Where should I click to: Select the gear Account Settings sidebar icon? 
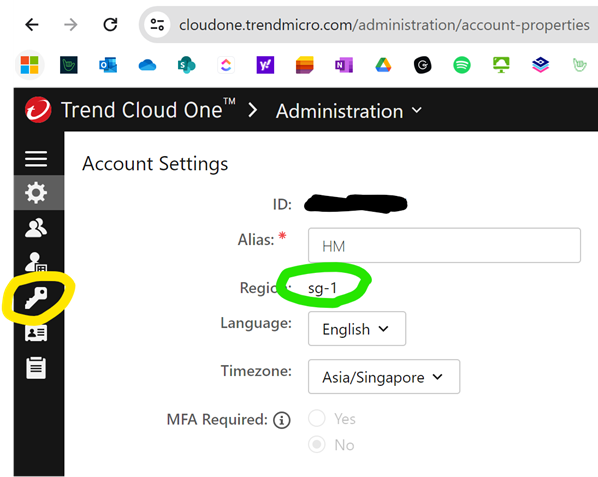tap(36, 193)
